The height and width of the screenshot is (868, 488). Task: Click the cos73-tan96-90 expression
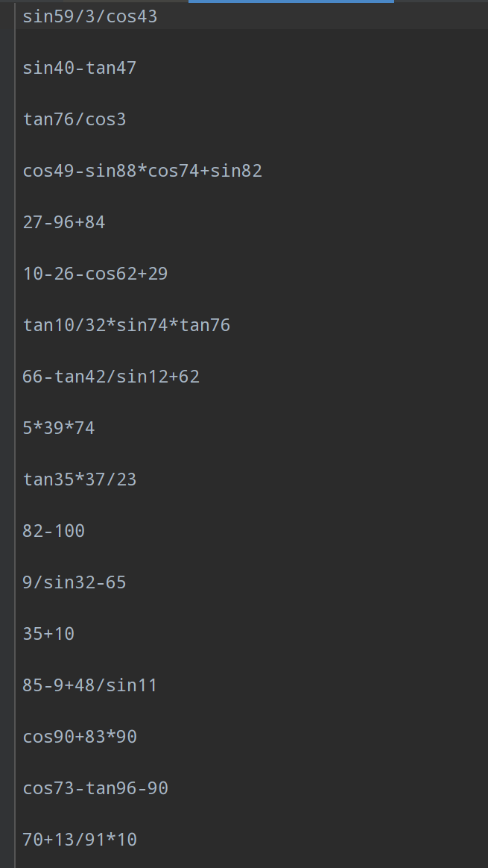[x=95, y=788]
